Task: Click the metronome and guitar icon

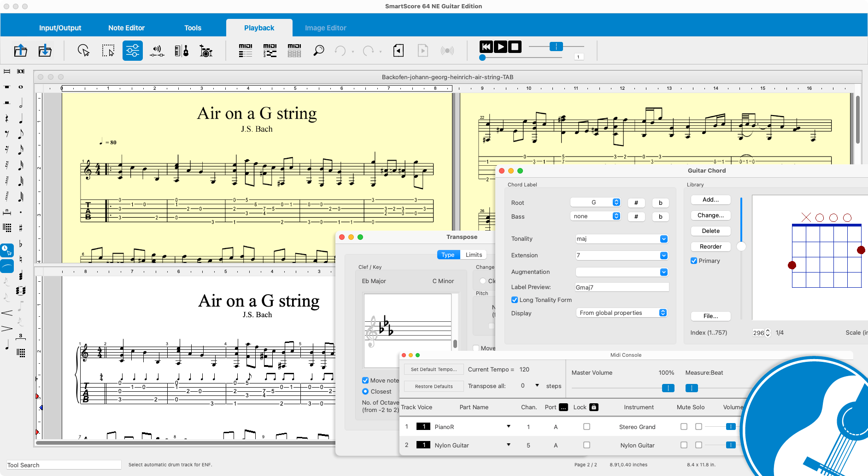Action: [x=182, y=51]
